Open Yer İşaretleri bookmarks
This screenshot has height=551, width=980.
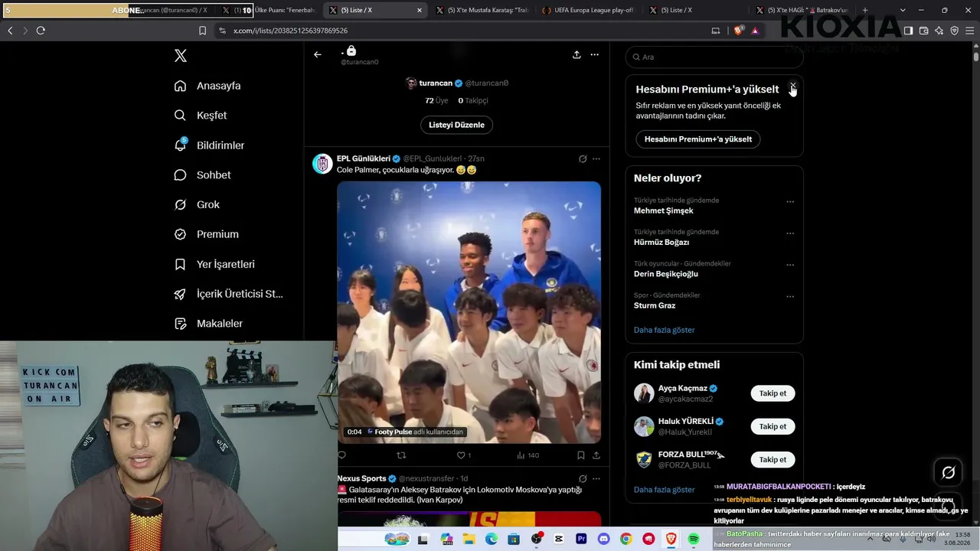coord(214,264)
